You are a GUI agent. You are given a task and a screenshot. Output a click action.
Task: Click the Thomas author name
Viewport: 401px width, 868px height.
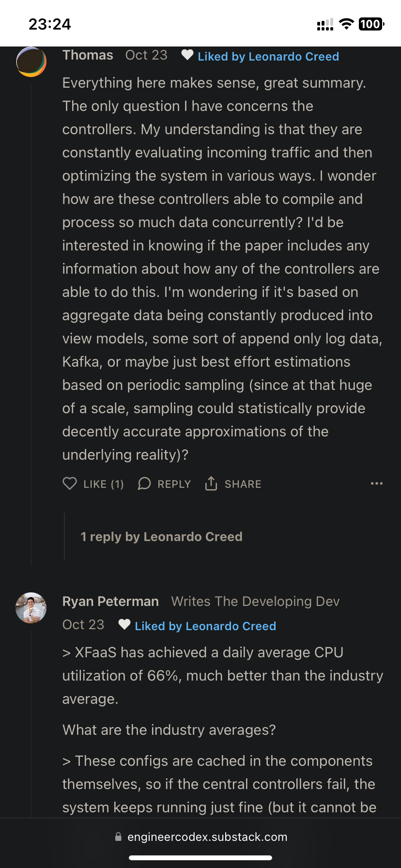tap(88, 55)
